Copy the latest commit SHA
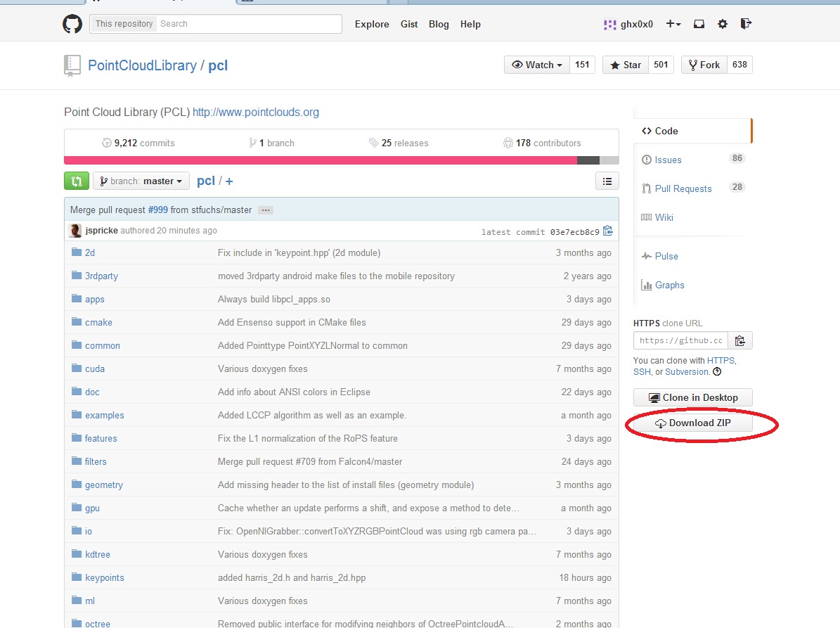The height and width of the screenshot is (628, 840). [607, 231]
